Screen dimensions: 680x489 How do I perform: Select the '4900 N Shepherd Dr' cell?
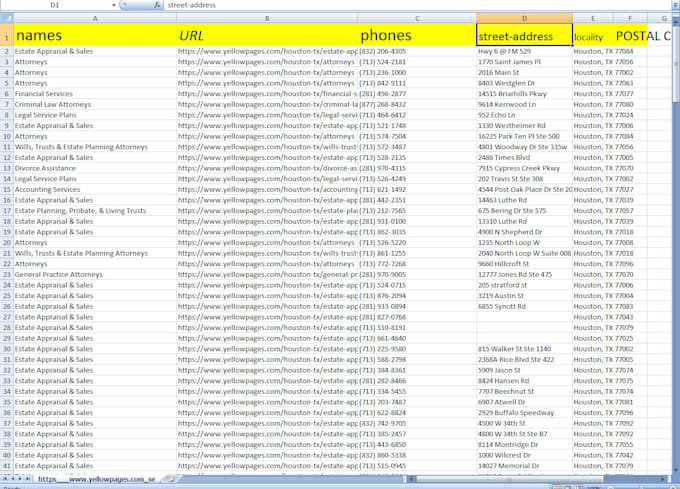tap(524, 232)
